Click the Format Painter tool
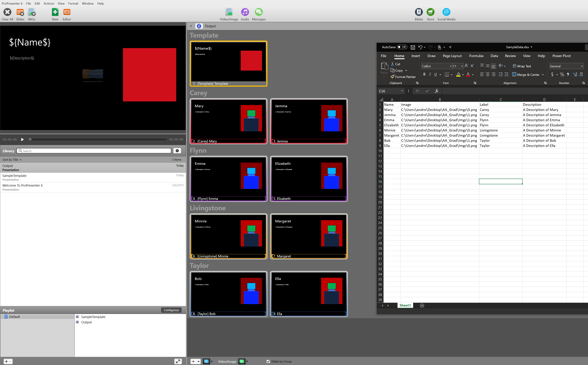The width and height of the screenshot is (588, 365). [403, 77]
